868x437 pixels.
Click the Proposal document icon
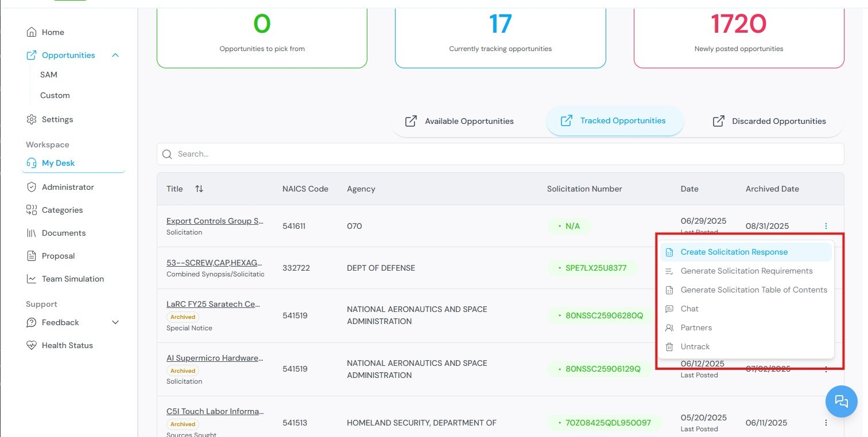(32, 256)
